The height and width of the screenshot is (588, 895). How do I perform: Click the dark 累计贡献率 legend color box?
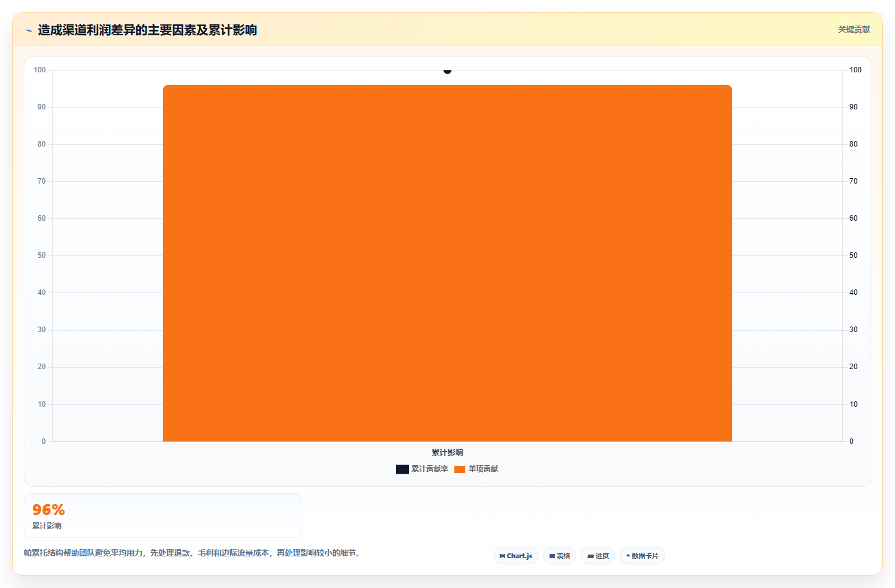coord(402,469)
